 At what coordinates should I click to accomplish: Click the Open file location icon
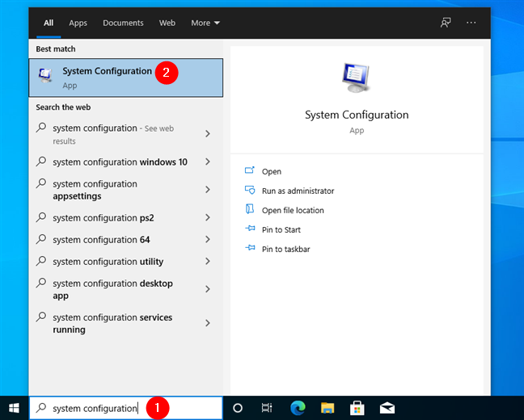pos(250,209)
